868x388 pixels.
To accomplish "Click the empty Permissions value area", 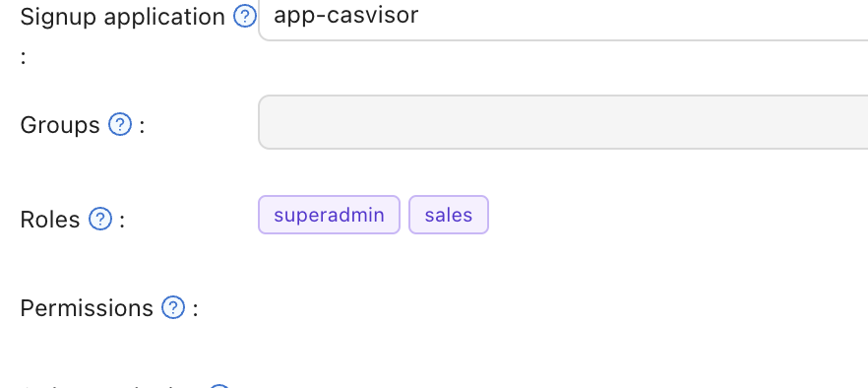I will pos(563,307).
